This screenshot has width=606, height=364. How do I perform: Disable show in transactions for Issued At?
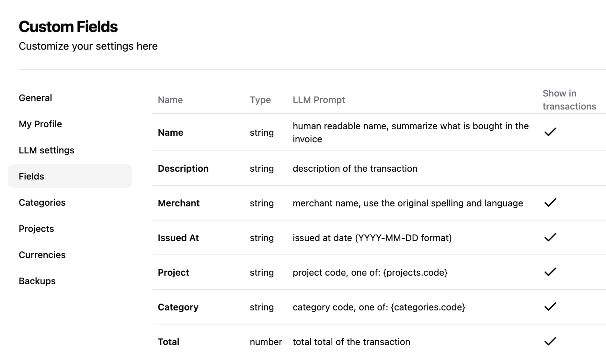[x=550, y=237]
